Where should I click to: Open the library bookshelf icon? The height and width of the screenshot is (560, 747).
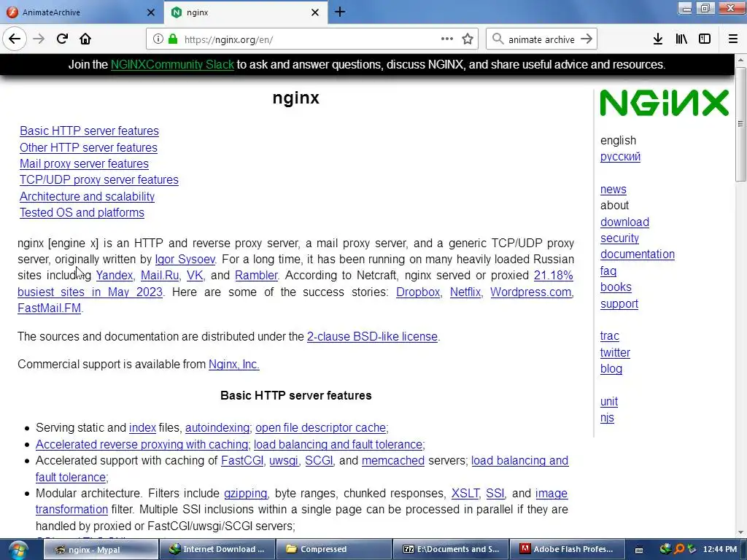(681, 39)
